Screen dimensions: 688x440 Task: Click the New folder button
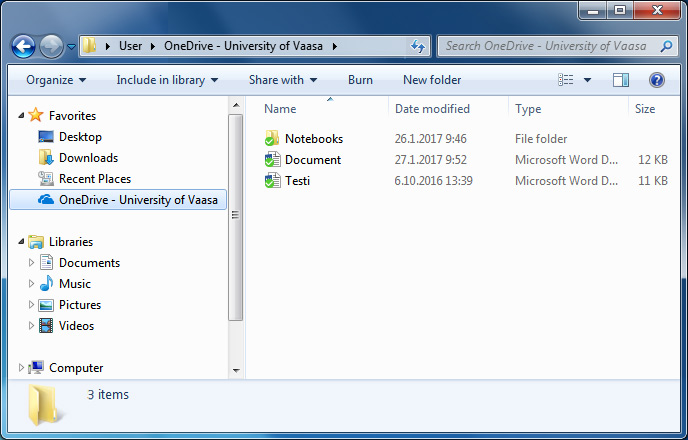coord(432,80)
